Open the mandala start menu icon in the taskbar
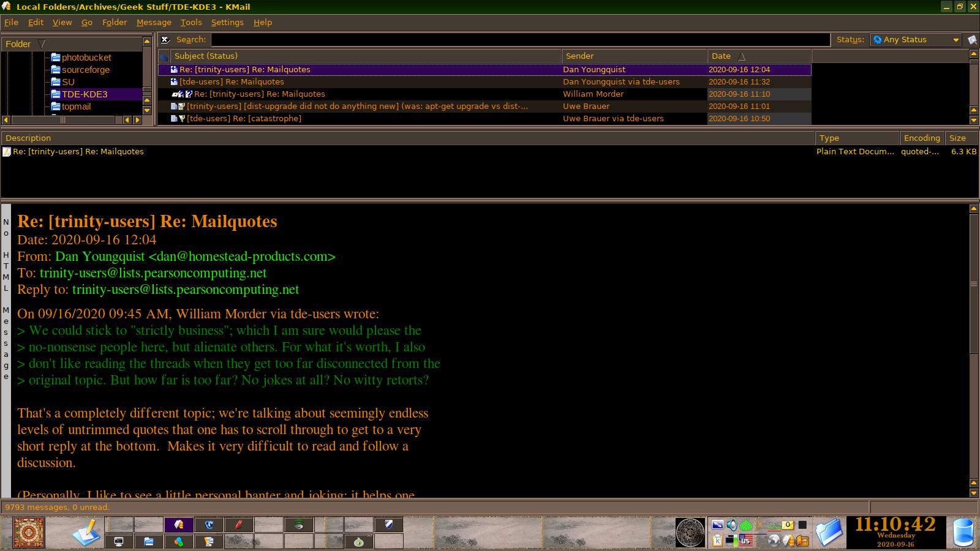The image size is (980, 551). (x=29, y=533)
